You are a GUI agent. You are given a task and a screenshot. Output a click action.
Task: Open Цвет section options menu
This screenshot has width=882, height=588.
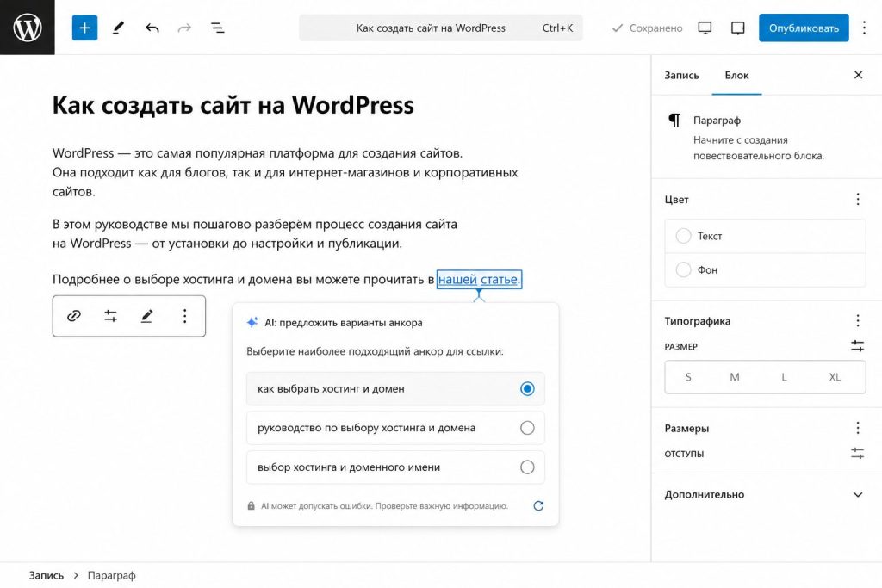857,199
